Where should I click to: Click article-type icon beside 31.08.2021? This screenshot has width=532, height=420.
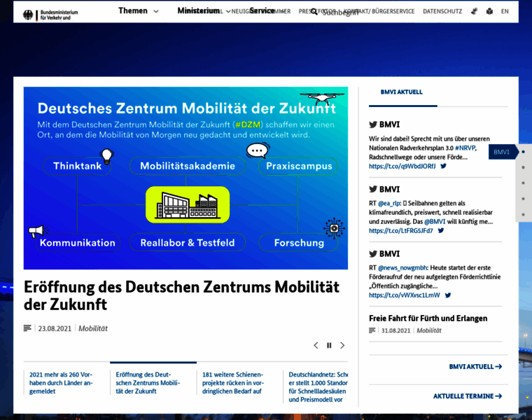[372, 330]
